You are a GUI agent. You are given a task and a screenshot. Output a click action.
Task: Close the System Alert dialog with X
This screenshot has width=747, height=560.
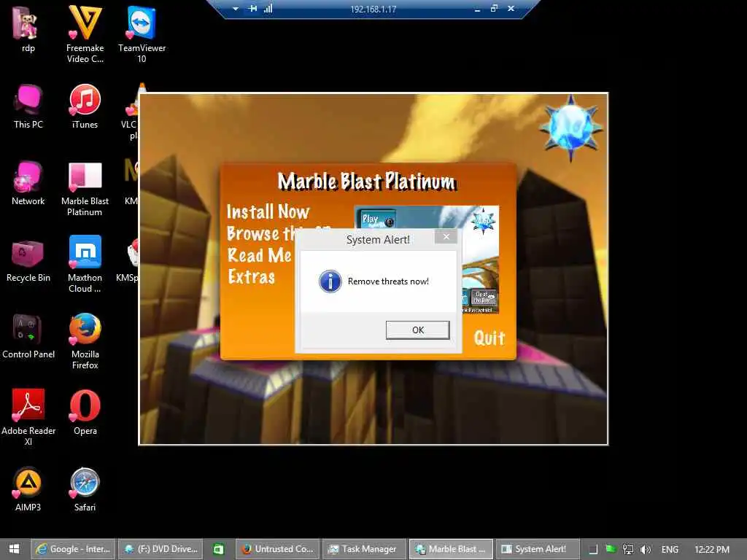click(x=446, y=237)
